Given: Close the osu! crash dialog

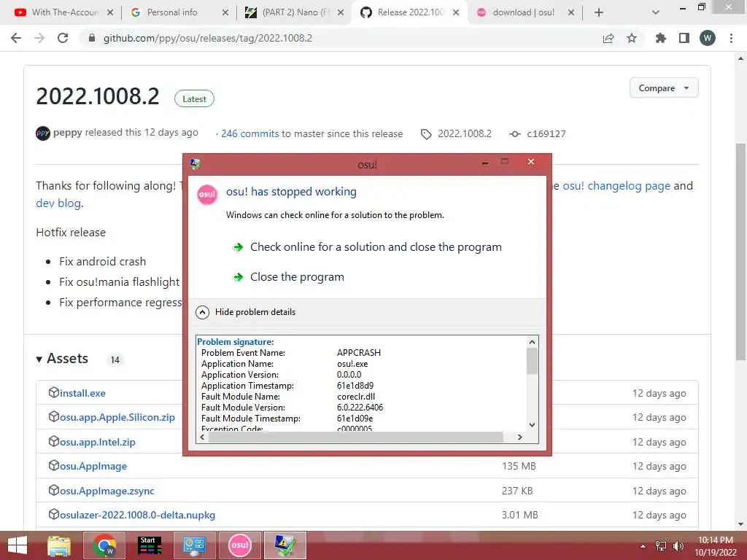Looking at the screenshot, I should [x=531, y=162].
